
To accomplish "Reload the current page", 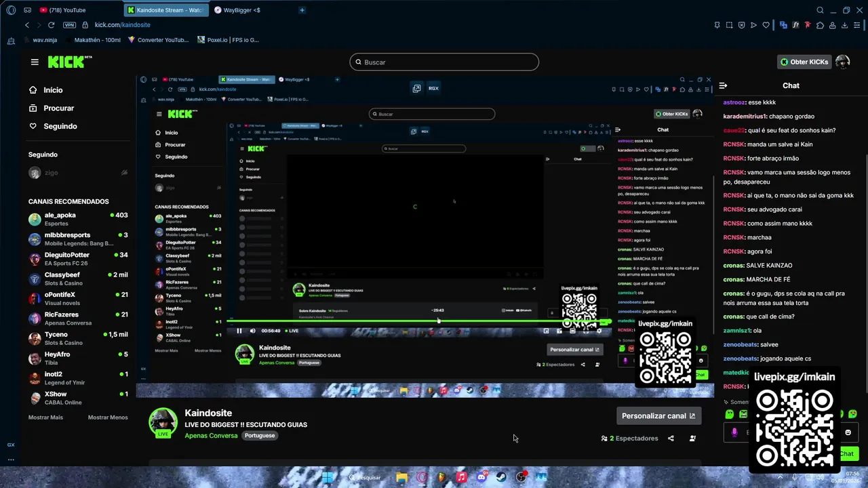I will click(x=52, y=25).
